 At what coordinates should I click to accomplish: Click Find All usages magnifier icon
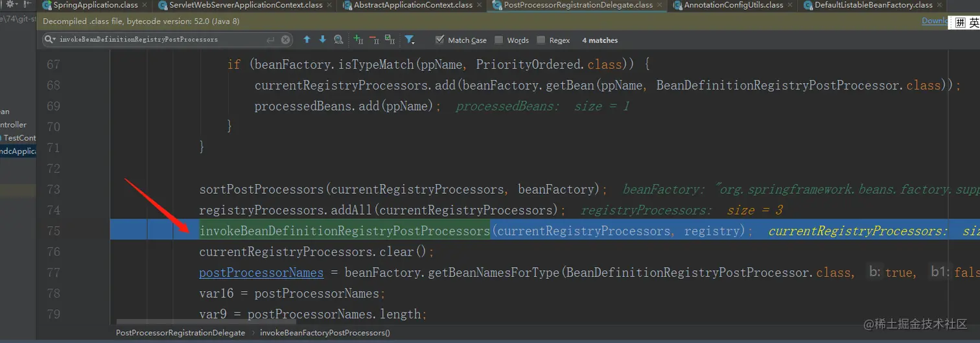pyautogui.click(x=338, y=40)
